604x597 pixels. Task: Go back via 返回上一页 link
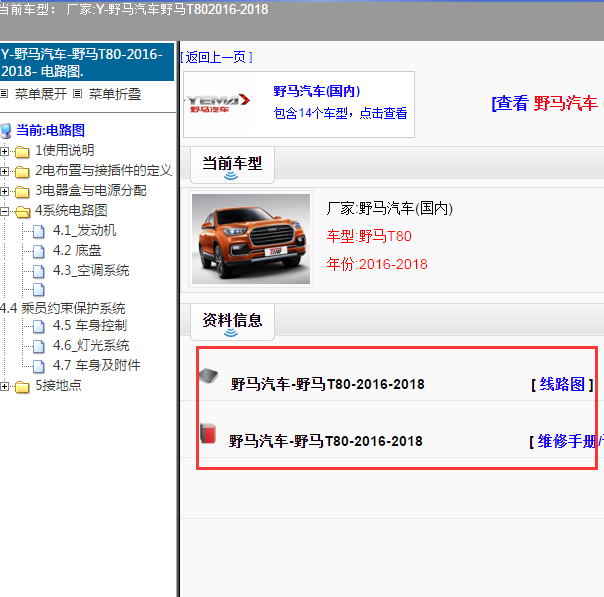(216, 57)
